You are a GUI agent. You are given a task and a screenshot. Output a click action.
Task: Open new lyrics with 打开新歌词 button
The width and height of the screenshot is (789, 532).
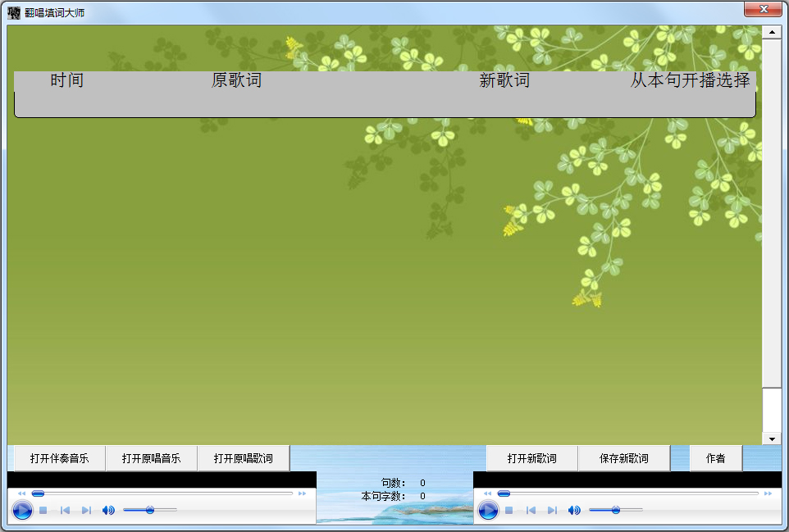533,458
